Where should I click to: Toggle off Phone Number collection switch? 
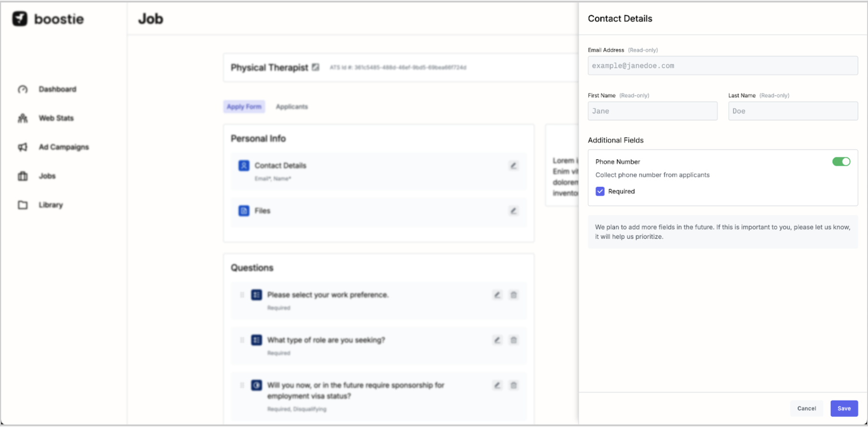(x=841, y=162)
